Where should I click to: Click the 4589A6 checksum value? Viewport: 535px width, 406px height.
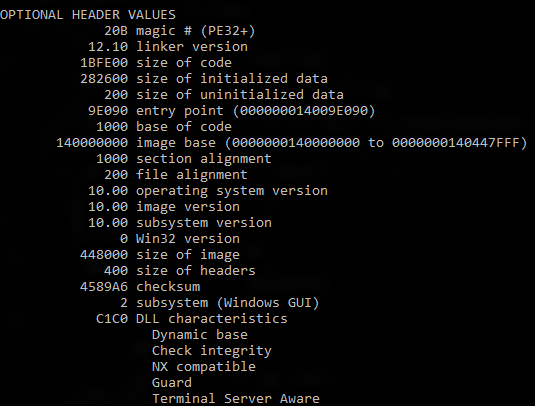coord(104,287)
